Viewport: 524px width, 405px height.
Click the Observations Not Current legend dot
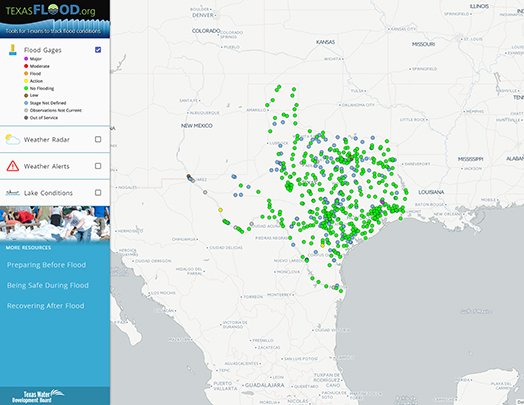[26, 110]
